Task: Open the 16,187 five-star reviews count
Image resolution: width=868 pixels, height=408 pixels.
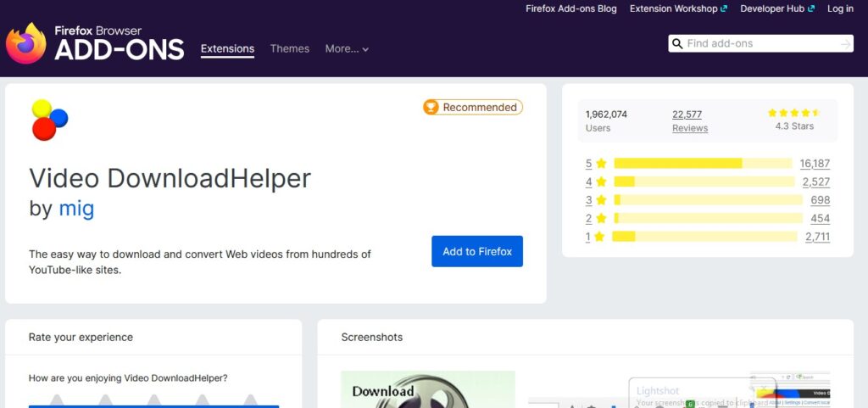Action: [815, 164]
